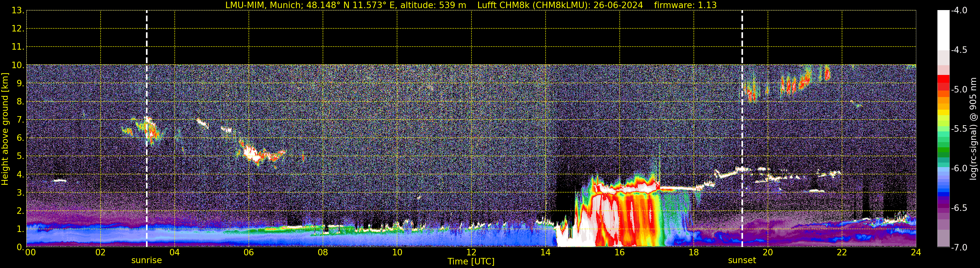
Task: Click the "Height above ground [km]" axis label
Action: coord(5,129)
